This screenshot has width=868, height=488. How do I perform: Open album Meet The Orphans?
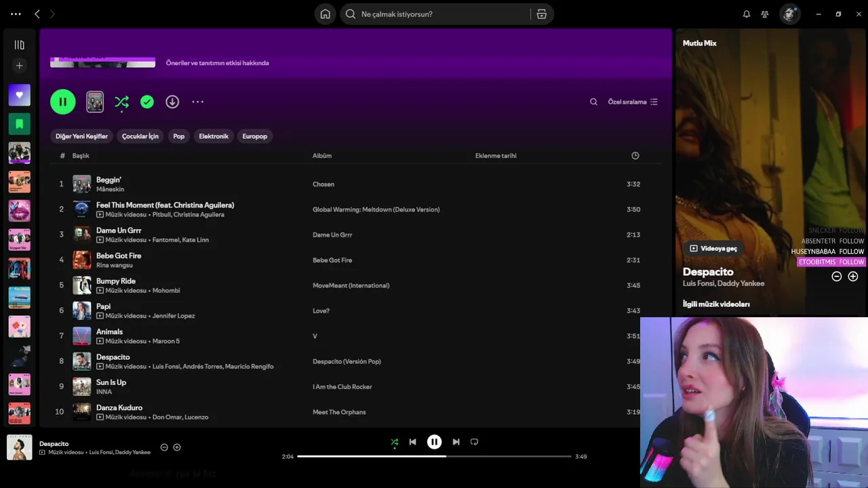pyautogui.click(x=339, y=412)
